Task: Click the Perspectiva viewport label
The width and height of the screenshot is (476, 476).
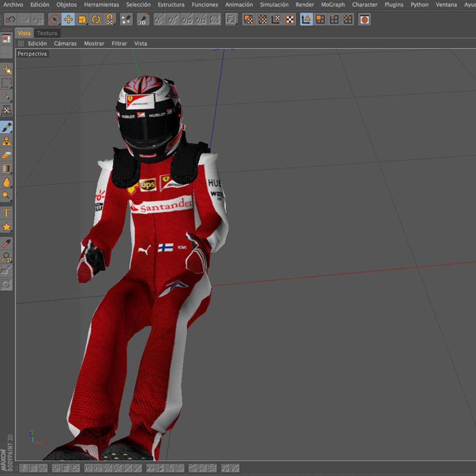Action: pos(32,54)
